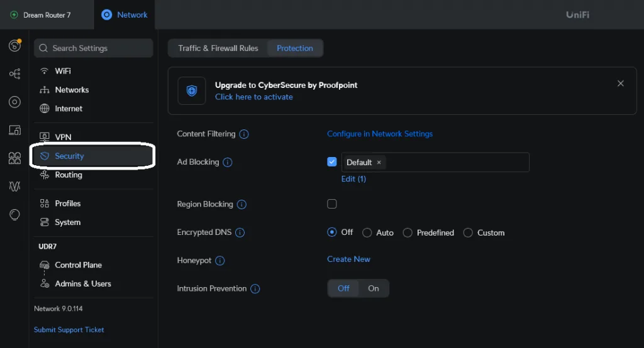Open Routing settings

[93, 175]
